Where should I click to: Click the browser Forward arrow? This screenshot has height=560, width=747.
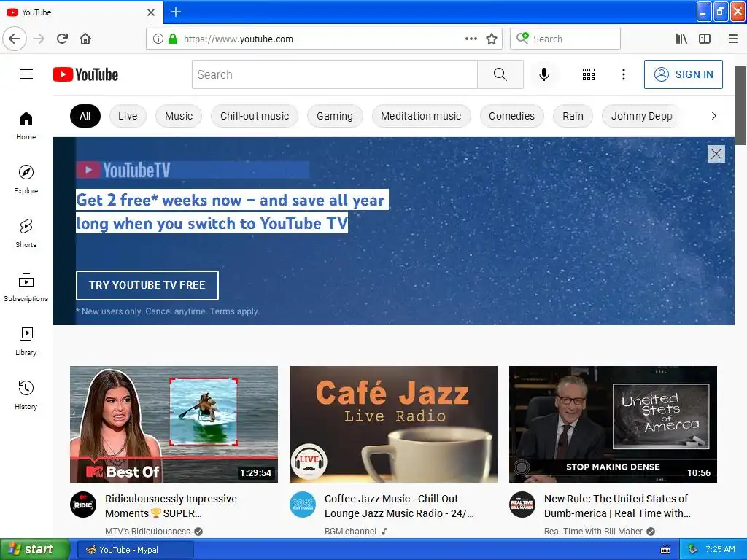(39, 39)
